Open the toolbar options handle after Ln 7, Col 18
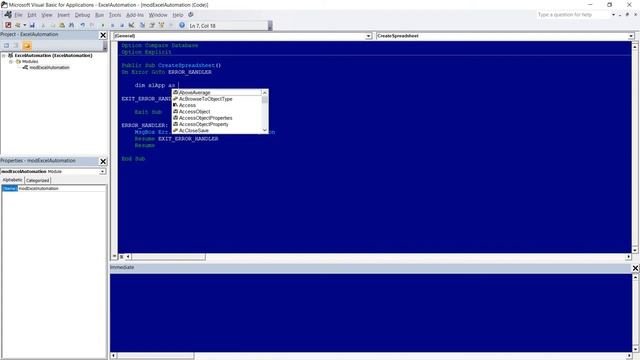The height and width of the screenshot is (360, 640). pyautogui.click(x=270, y=25)
